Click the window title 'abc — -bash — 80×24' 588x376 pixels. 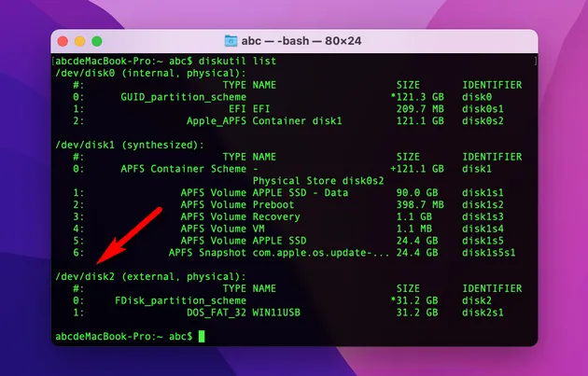coord(301,41)
